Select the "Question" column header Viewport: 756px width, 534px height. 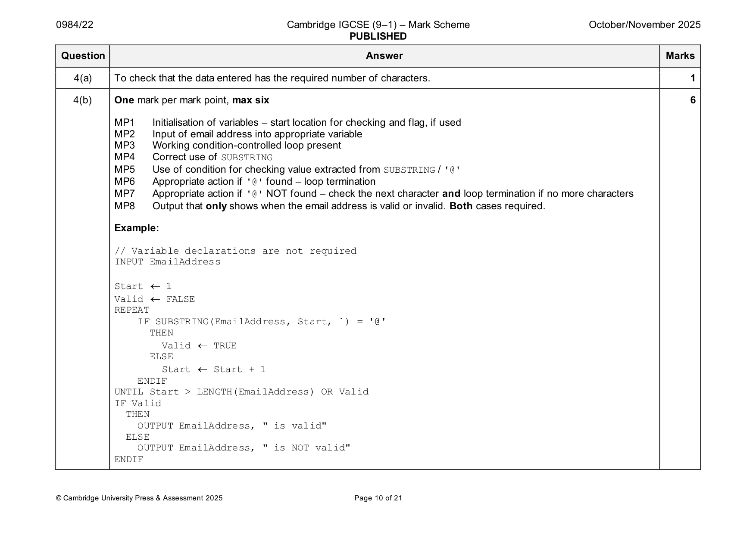83,56
